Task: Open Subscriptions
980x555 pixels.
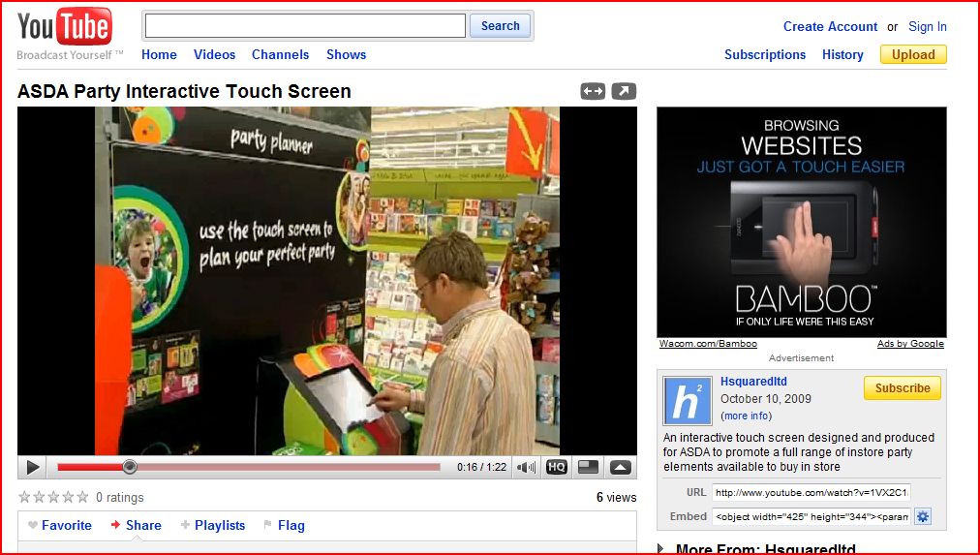Action: [765, 54]
